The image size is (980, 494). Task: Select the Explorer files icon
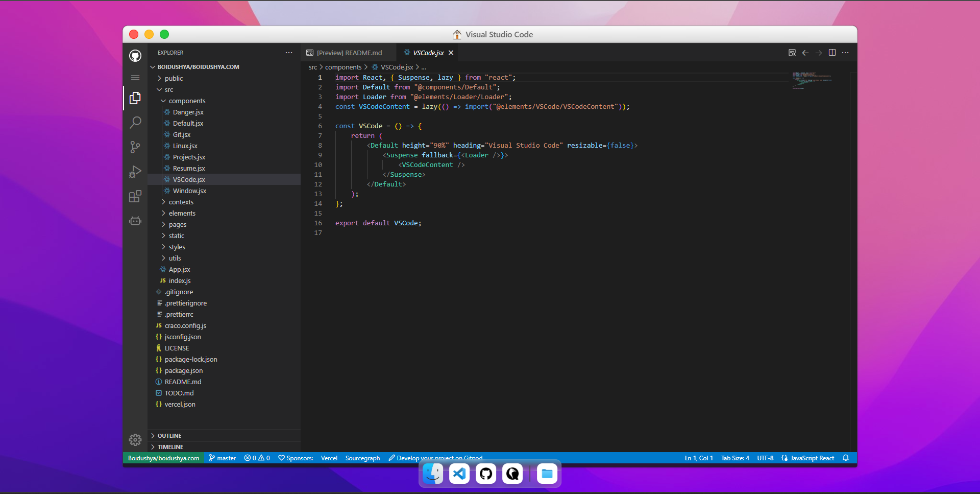(135, 98)
